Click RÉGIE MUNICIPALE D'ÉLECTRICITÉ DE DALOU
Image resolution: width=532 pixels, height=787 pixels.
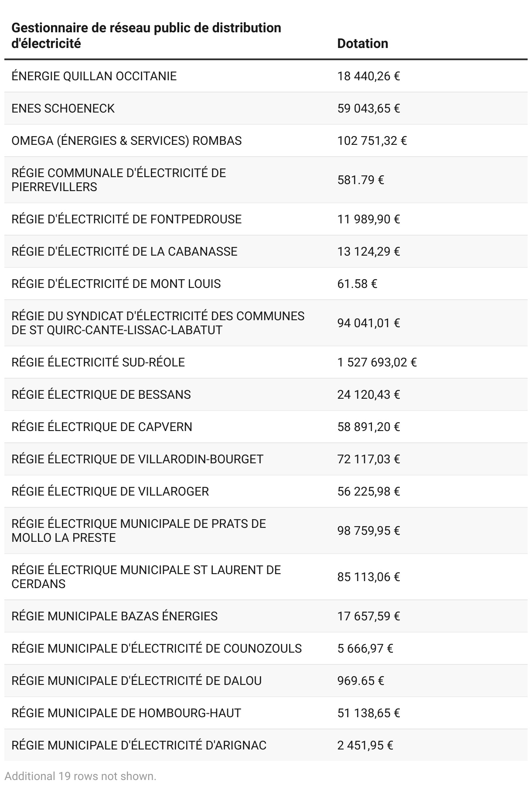click(136, 681)
